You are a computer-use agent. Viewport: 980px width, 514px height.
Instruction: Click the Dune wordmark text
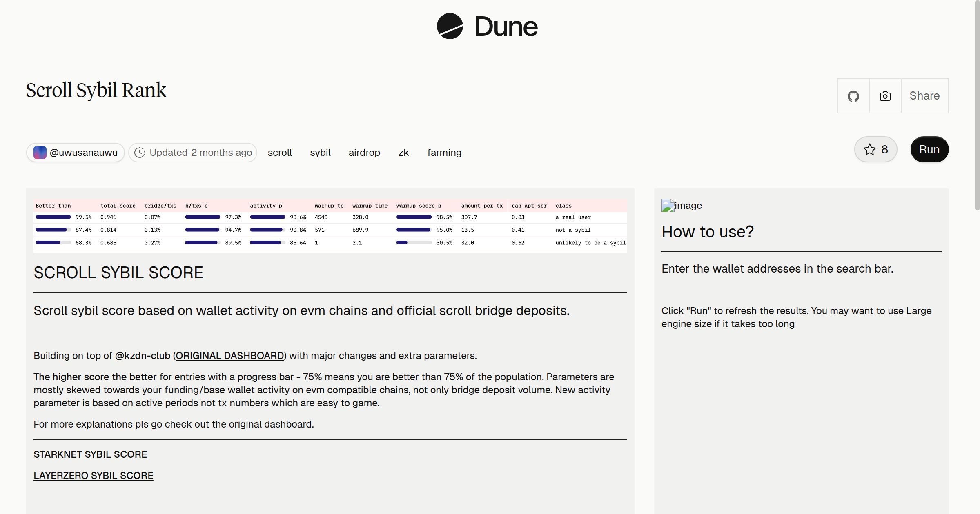pos(506,27)
